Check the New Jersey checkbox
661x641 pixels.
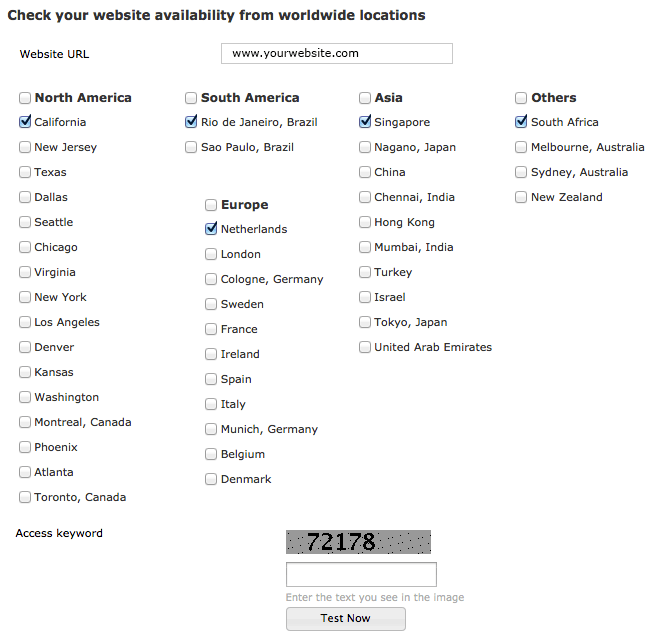click(25, 147)
